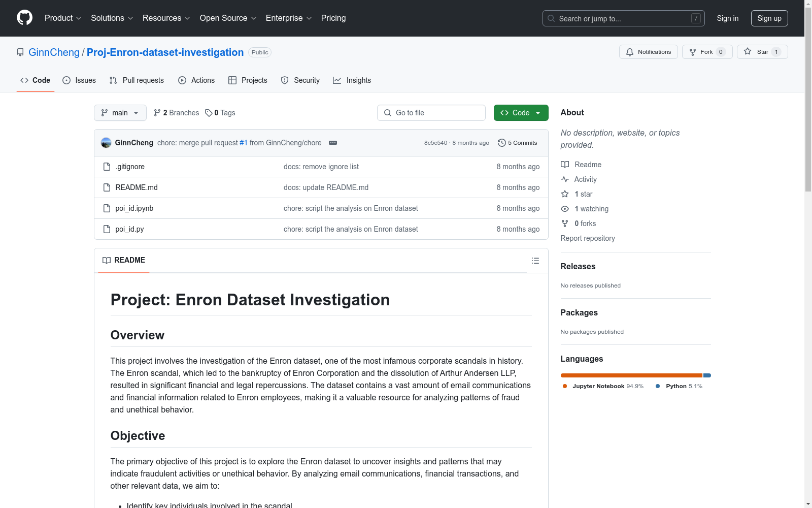Switch to the Pull requests tab
812x508 pixels.
(137, 80)
